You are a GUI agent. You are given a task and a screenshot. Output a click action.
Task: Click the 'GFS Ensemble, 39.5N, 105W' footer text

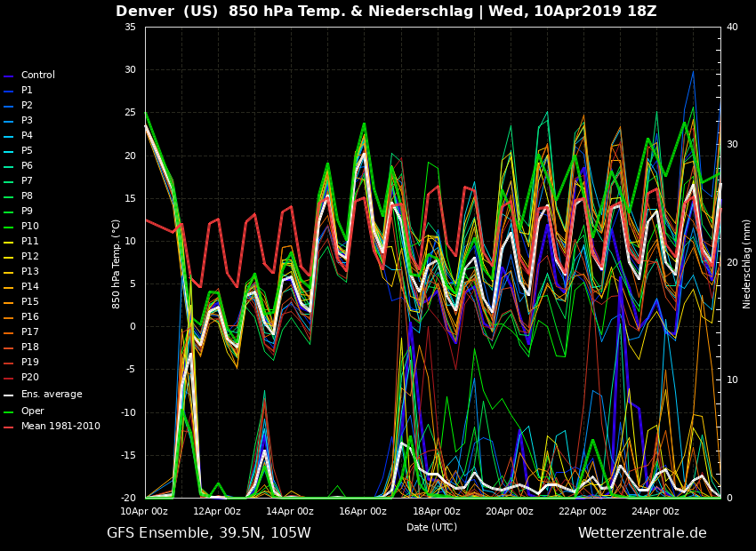pyautogui.click(x=209, y=532)
